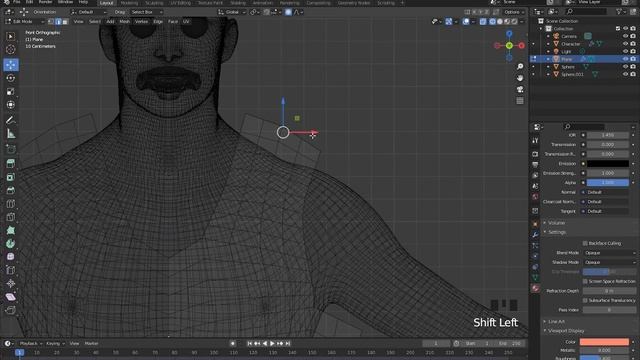Toggle X-ray view in viewport header
Screen dimensions: 640x360
pyautogui.click(x=483, y=22)
